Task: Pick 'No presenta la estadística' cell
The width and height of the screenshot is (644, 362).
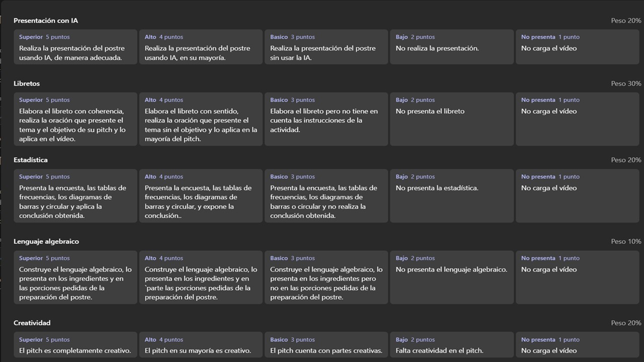Action: coord(452,196)
